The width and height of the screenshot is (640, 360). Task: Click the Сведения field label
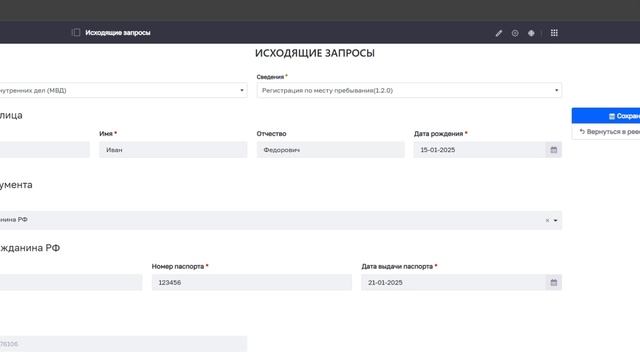pyautogui.click(x=270, y=77)
